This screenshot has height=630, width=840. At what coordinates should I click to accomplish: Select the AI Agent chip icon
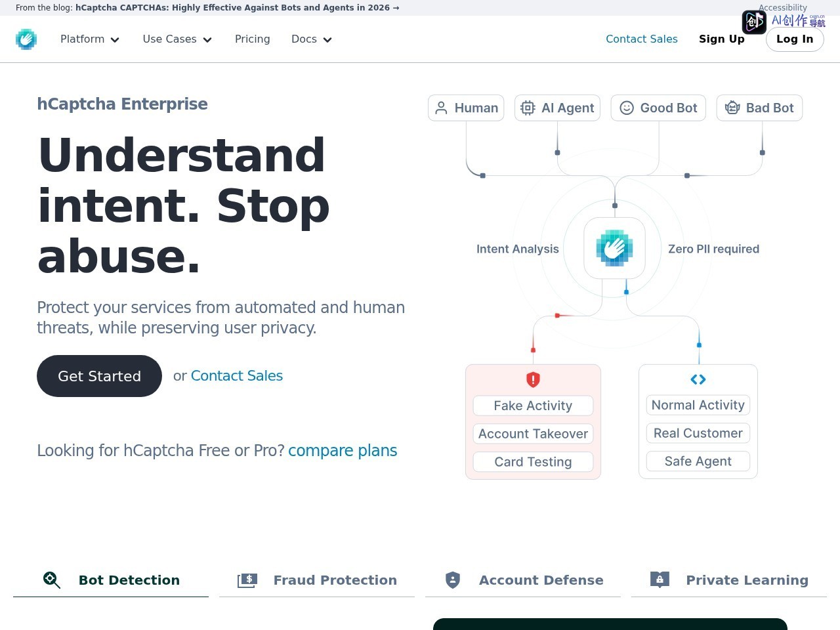point(528,108)
